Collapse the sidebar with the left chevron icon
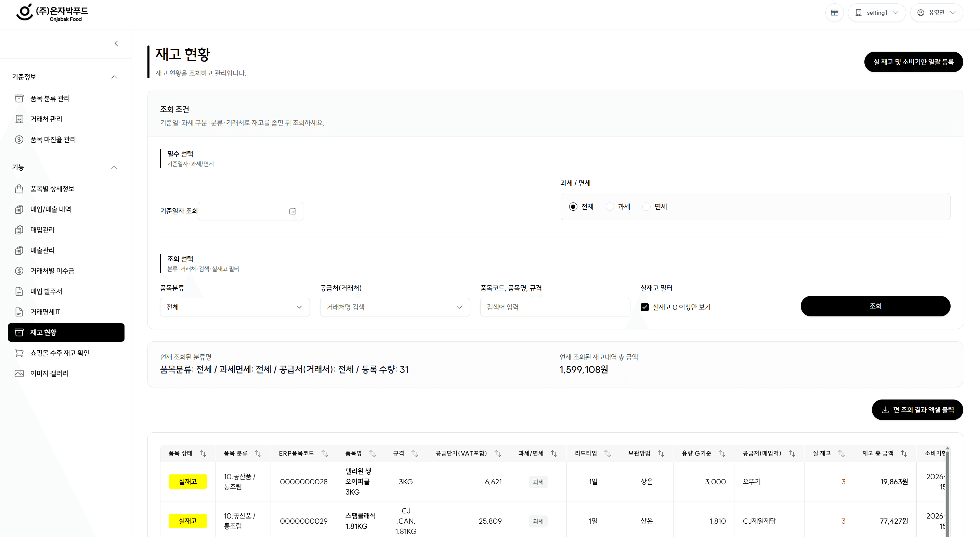The height and width of the screenshot is (537, 980). (116, 43)
